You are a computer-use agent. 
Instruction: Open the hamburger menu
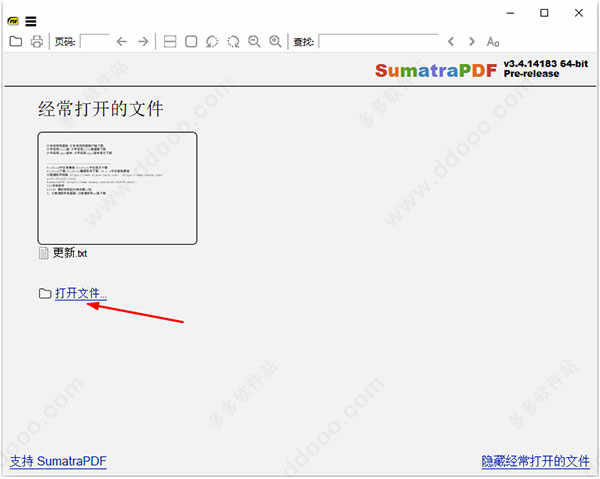(31, 21)
